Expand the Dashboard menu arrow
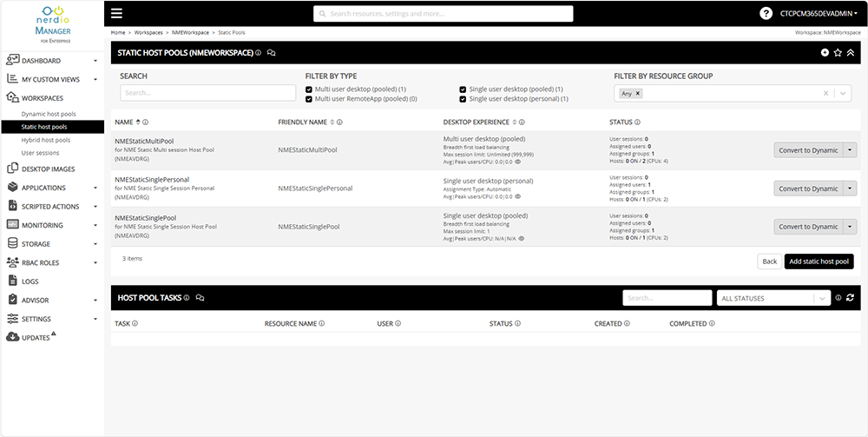Viewport: 868px width, 437px height. (95, 60)
